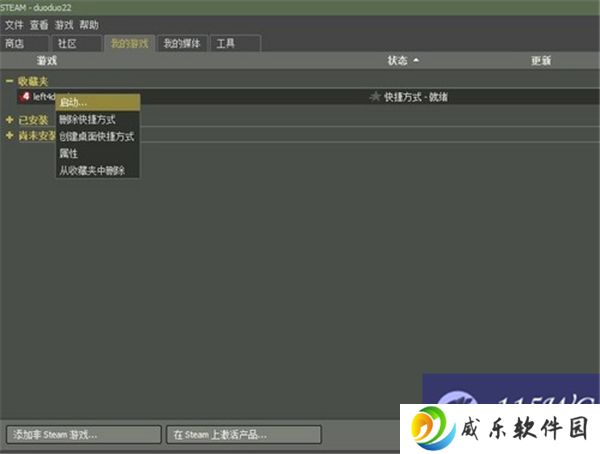Image resolution: width=600 pixels, height=454 pixels.
Task: Click the 添加非 Steam 游戏... button
Action: click(84, 434)
